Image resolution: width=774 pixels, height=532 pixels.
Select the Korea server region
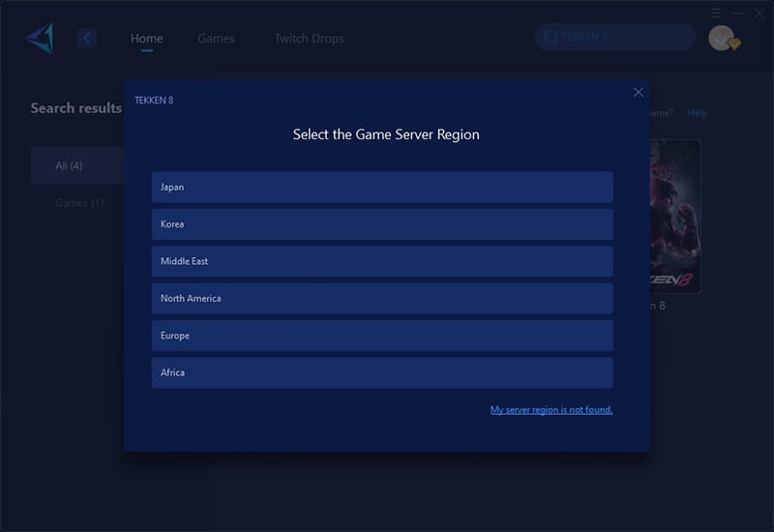382,224
